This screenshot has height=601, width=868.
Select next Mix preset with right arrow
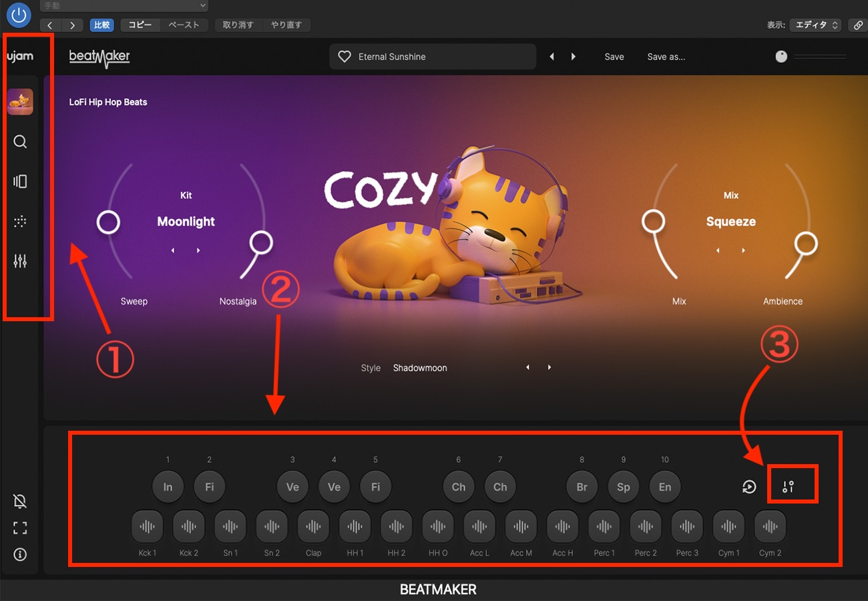743,250
